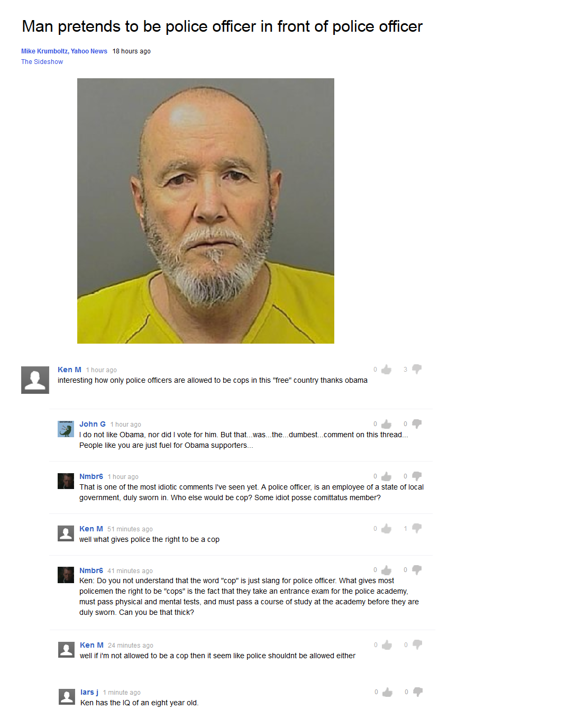Image resolution: width=576 pixels, height=728 pixels.
Task: Open Mike Krumboltz, Yahoo News author link
Action: point(64,51)
